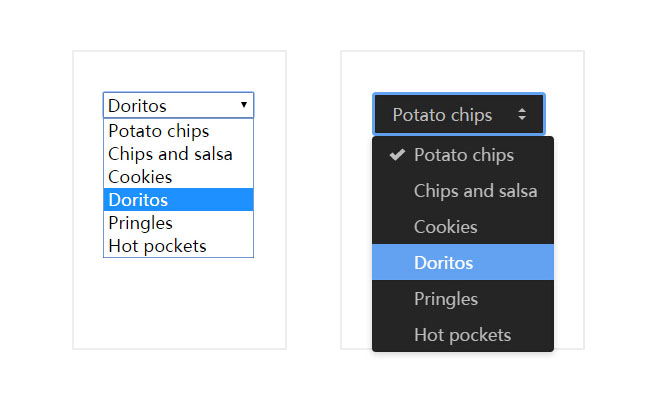
Task: Select Hot pockets in dark menu
Action: tap(462, 335)
